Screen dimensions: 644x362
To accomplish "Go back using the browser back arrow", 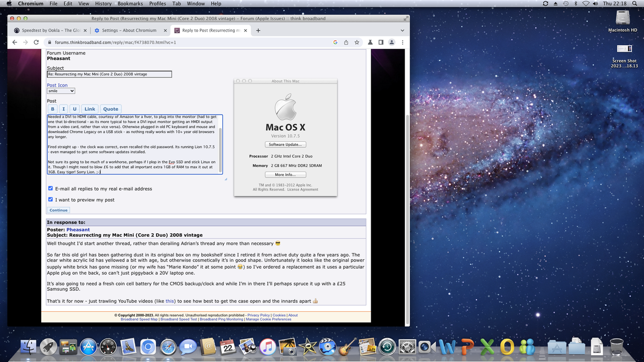I will pos(15,42).
